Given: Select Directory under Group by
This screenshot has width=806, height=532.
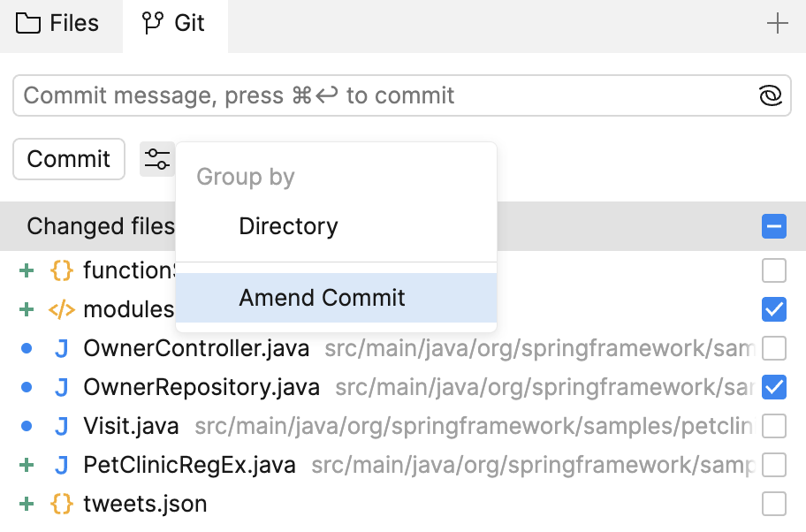Looking at the screenshot, I should click(x=287, y=225).
